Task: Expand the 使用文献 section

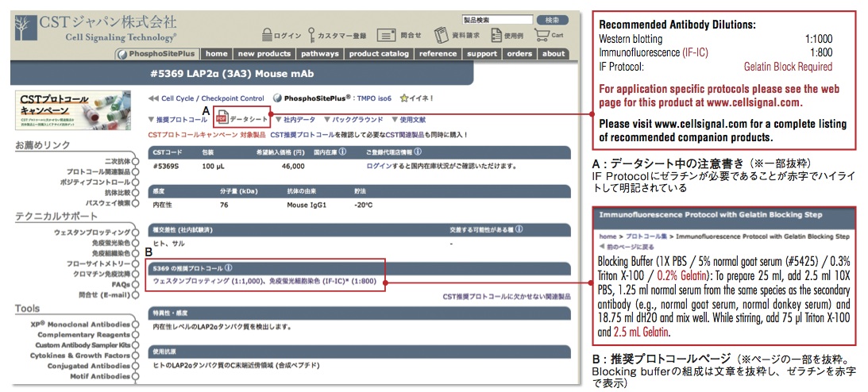Action: tap(395, 119)
